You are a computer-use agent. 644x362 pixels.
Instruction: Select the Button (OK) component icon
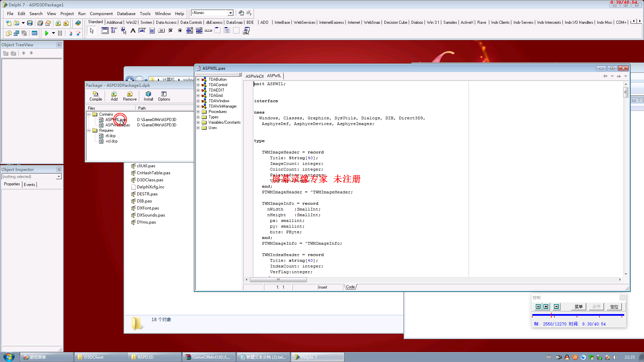pos(161,31)
